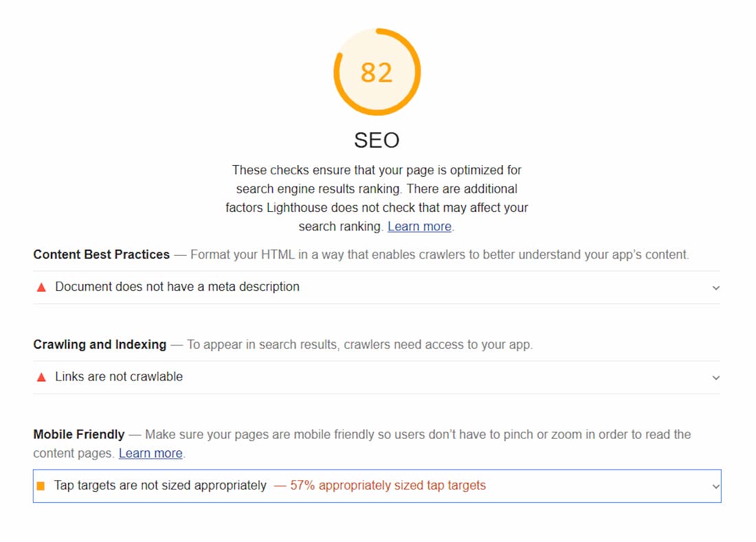756x542 pixels.
Task: Click the Content Best Practices heading
Action: [x=102, y=254]
